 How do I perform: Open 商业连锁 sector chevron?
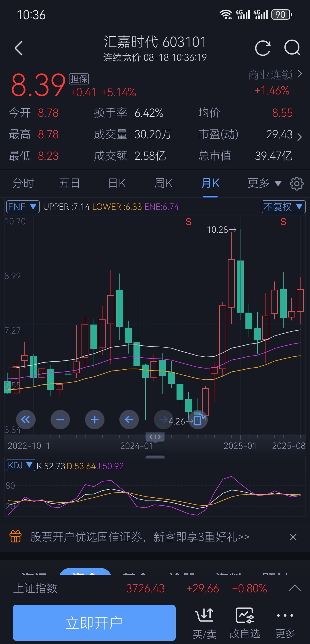[x=300, y=74]
